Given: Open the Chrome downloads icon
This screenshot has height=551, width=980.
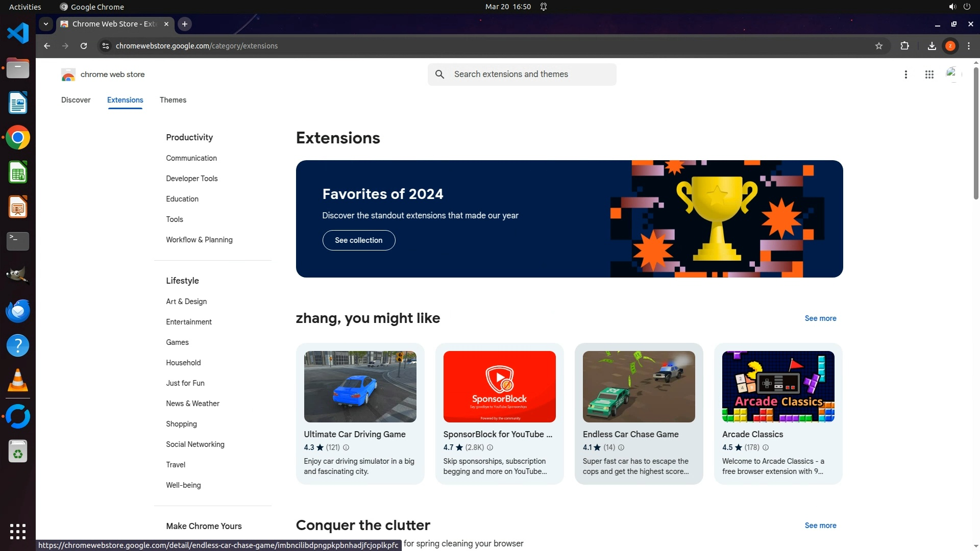Looking at the screenshot, I should 932,46.
